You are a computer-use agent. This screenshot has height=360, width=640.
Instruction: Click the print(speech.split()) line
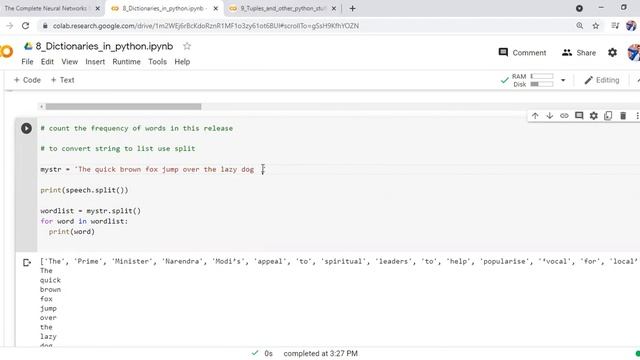[x=84, y=190]
